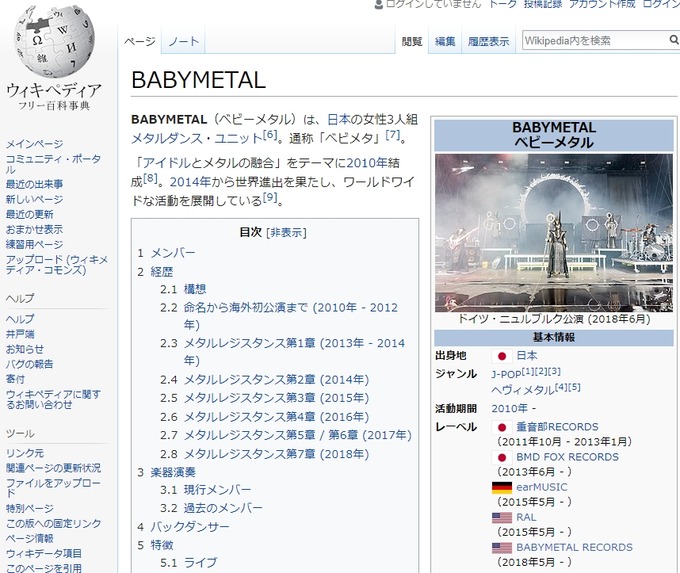Select the 閲覧 tab
This screenshot has height=573, width=680.
[412, 41]
